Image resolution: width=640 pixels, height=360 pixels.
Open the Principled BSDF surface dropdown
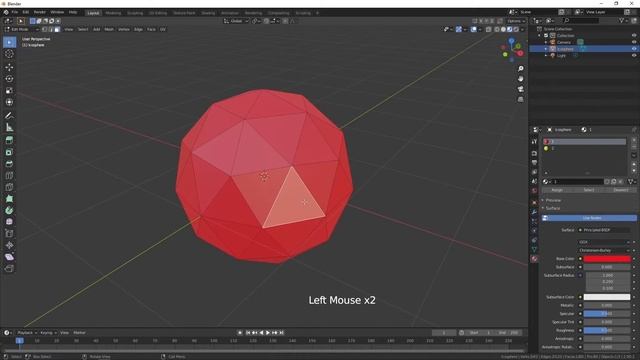(x=604, y=230)
